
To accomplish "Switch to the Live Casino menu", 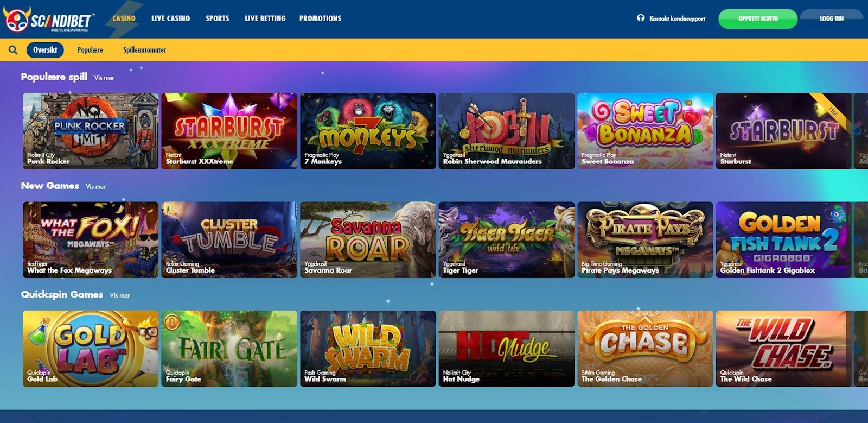I will tap(170, 18).
